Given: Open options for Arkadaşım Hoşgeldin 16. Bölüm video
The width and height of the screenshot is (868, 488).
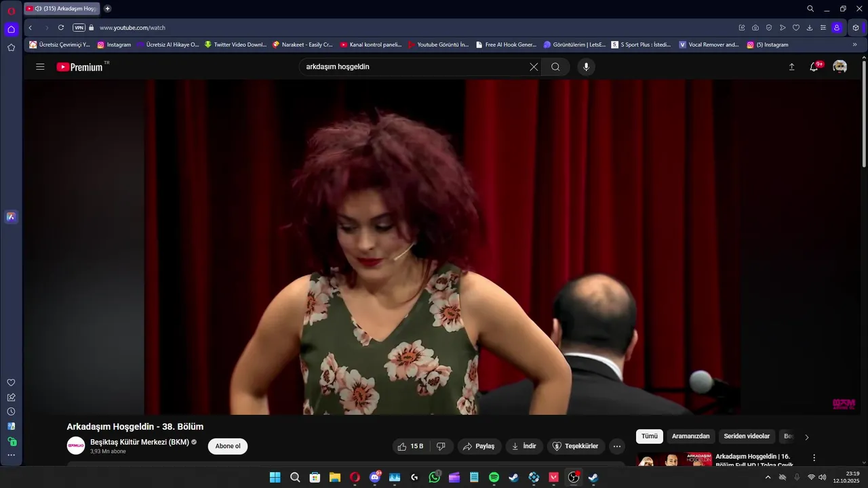Looking at the screenshot, I should point(814,458).
